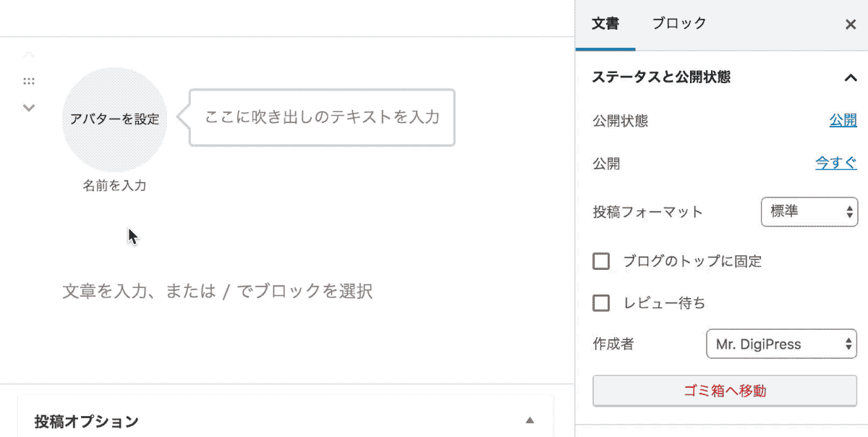Collapse the 投稿オプション panel triangle
This screenshot has width=868, height=437.
click(529, 420)
